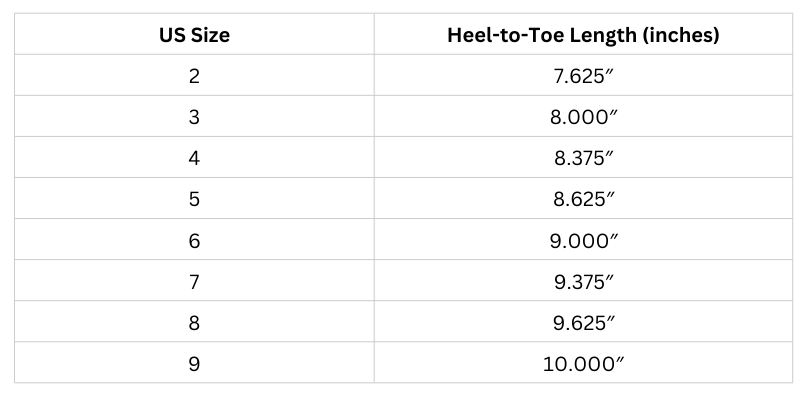
Task: Select the 9.625″ length cell
Action: point(584,322)
